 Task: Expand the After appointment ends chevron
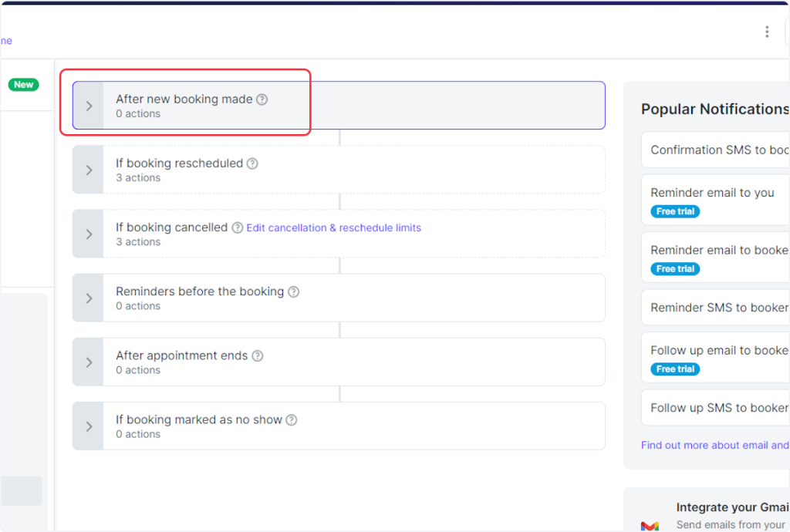click(89, 362)
